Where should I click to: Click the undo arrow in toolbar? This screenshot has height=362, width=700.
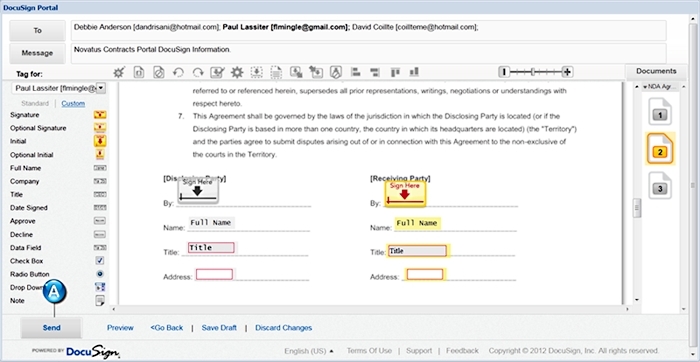[178, 72]
